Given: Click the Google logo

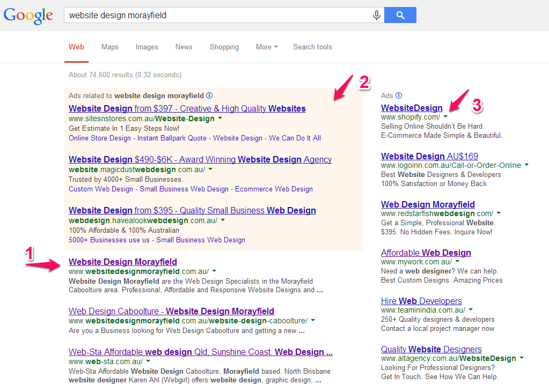Looking at the screenshot, I should tap(28, 16).
